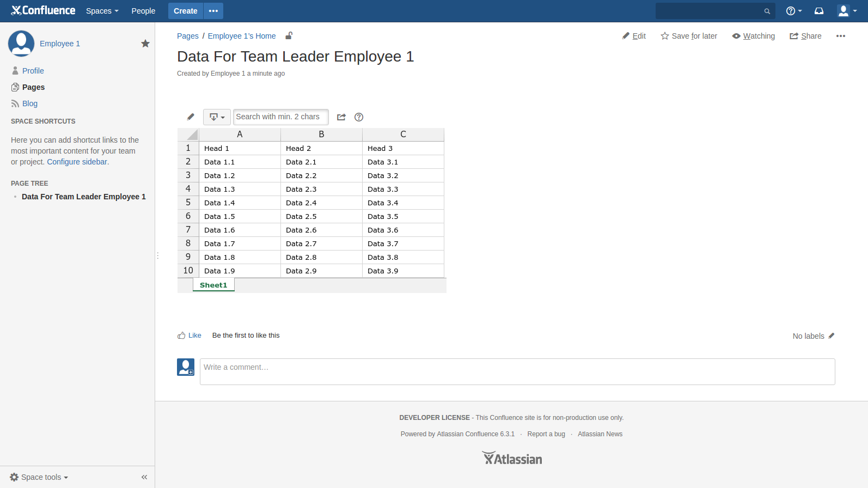This screenshot has width=868, height=488.
Task: Click the Write a comment field
Action: coord(517,371)
